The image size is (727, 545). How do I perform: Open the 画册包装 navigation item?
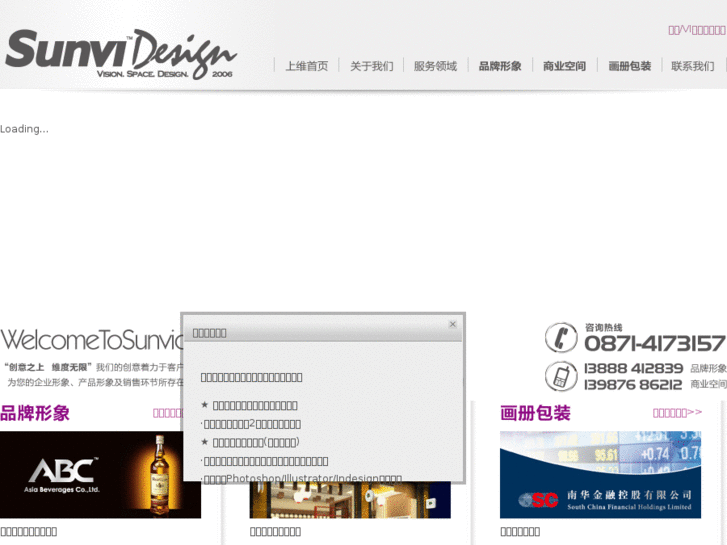click(x=629, y=66)
